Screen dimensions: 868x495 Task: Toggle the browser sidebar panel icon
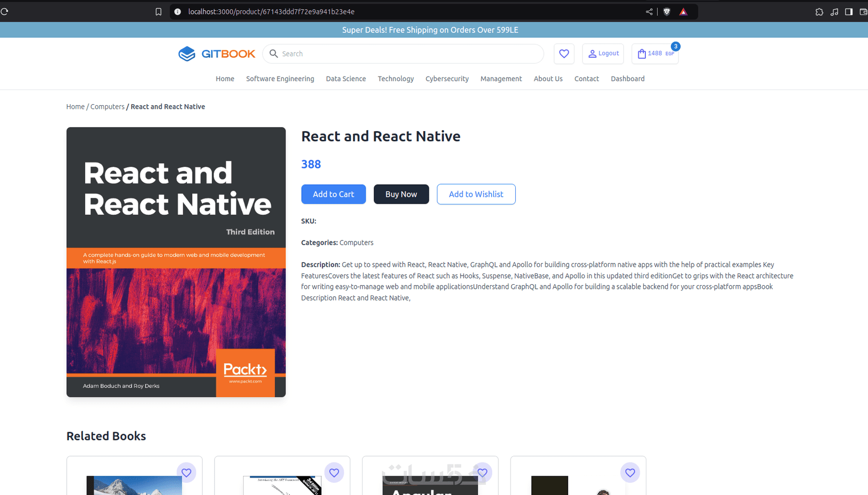pos(849,12)
